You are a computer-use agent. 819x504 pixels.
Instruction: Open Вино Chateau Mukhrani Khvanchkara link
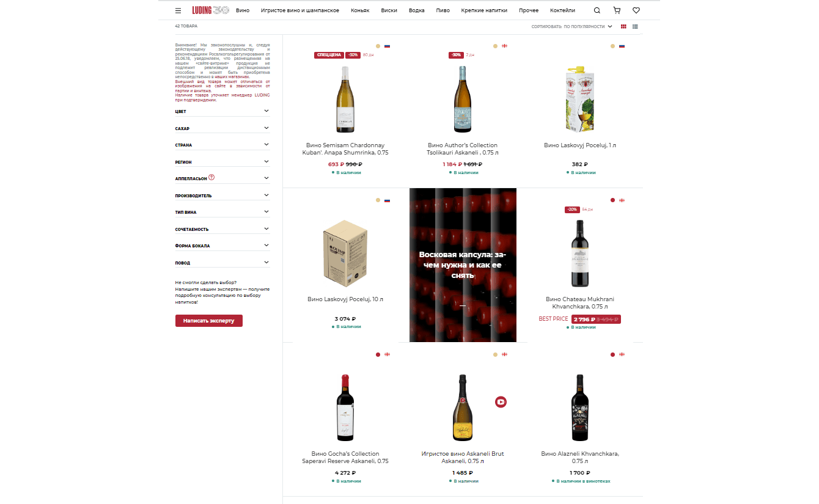(579, 303)
